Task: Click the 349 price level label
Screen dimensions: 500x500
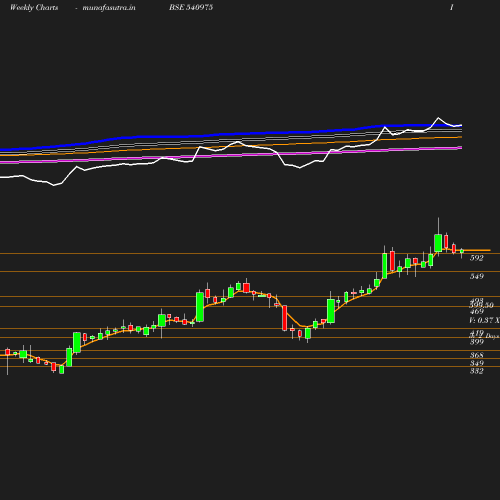Action: [477, 363]
